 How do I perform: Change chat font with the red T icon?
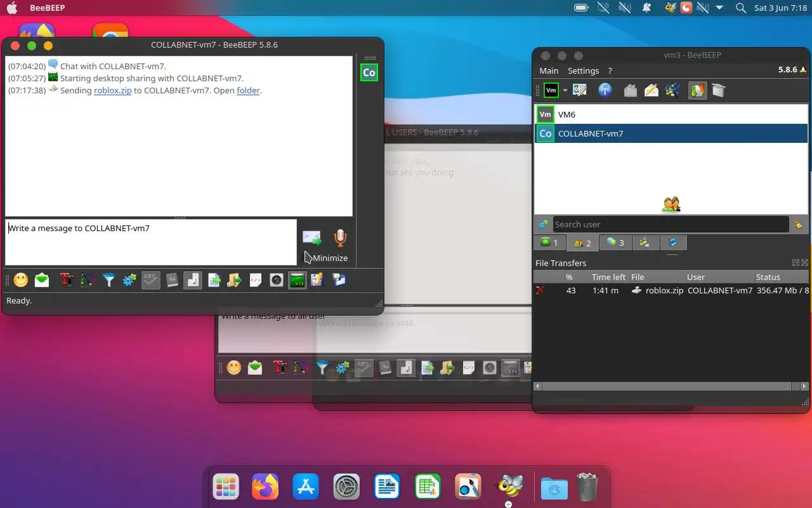pyautogui.click(x=67, y=280)
